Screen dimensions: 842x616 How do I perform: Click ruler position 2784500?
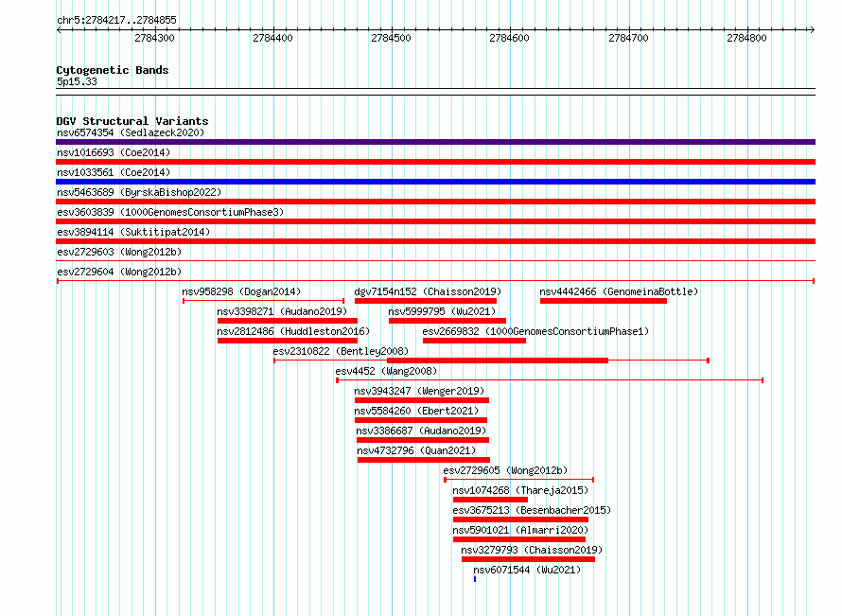tap(391, 38)
